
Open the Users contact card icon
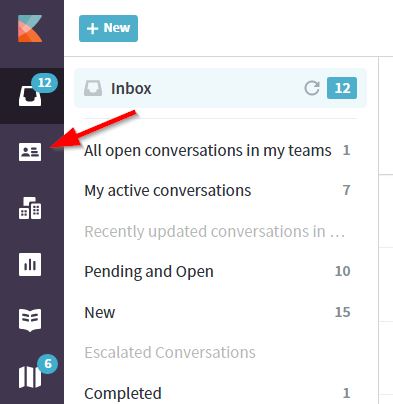[30, 152]
